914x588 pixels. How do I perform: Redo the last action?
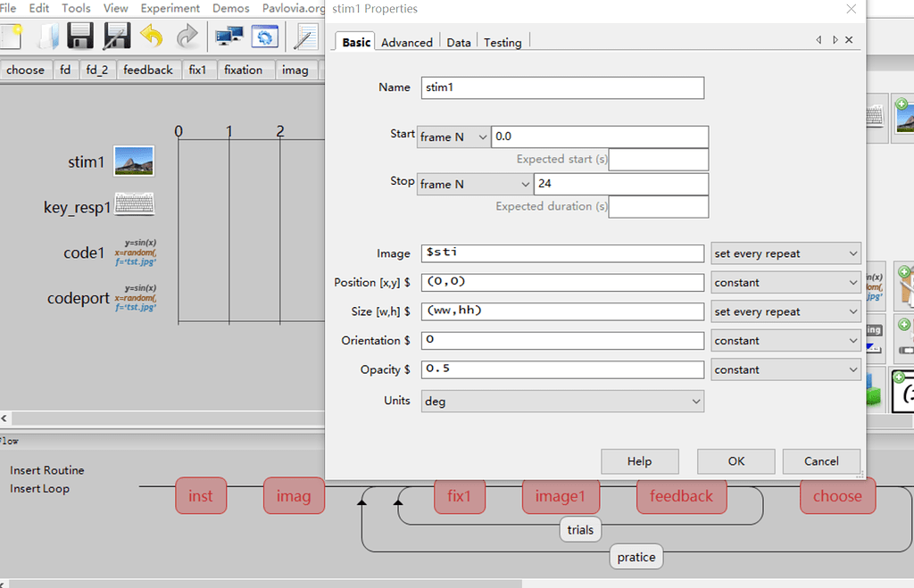[186, 34]
